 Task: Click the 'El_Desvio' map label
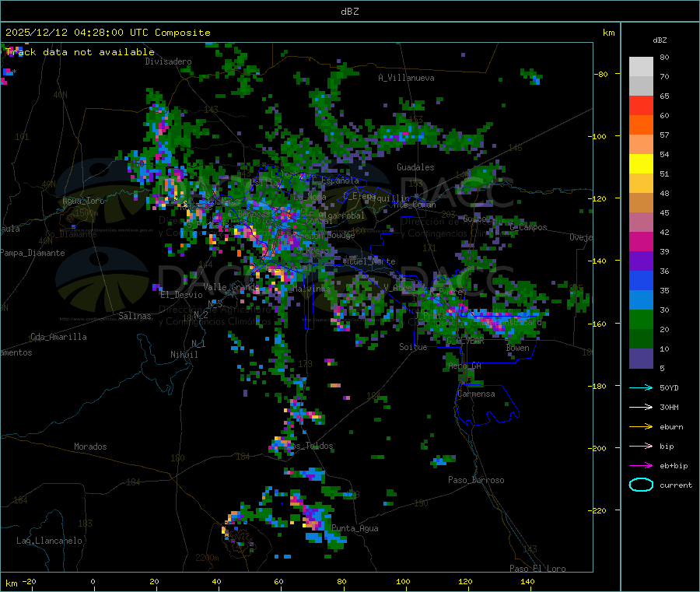coord(182,295)
